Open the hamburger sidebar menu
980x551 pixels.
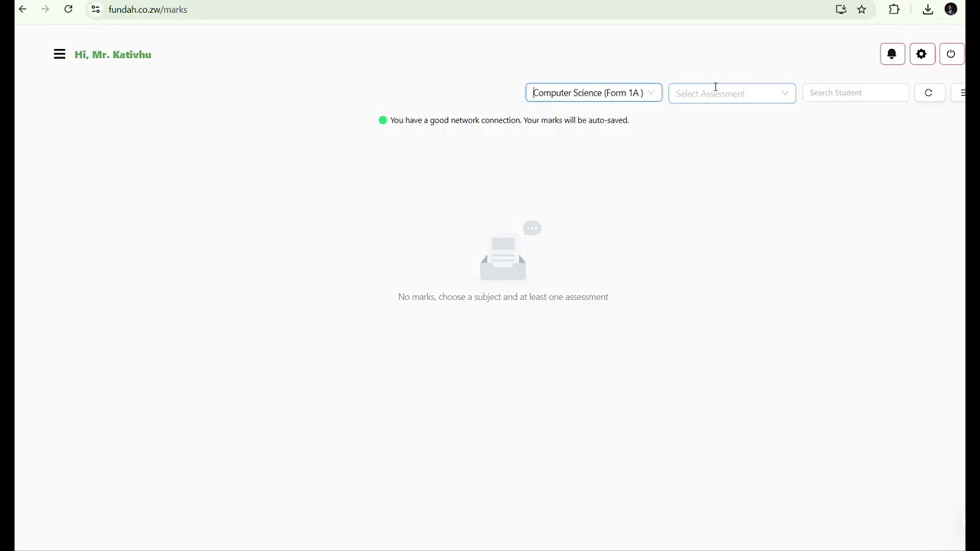coord(60,54)
